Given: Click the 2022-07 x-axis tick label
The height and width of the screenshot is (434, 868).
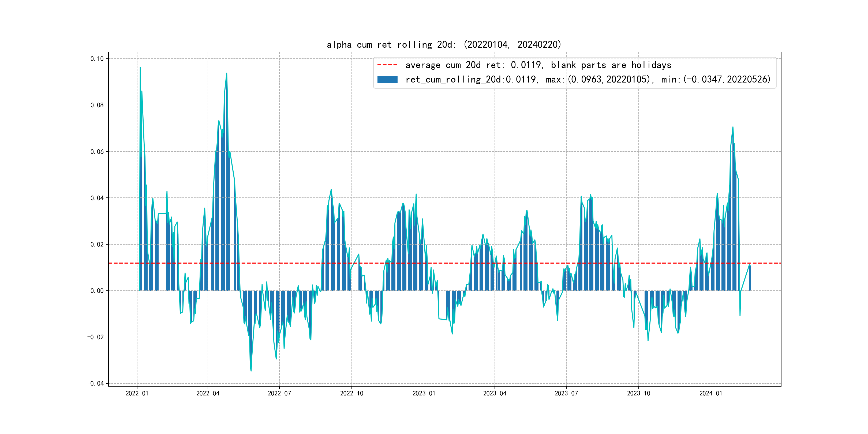Looking at the screenshot, I should pos(279,393).
